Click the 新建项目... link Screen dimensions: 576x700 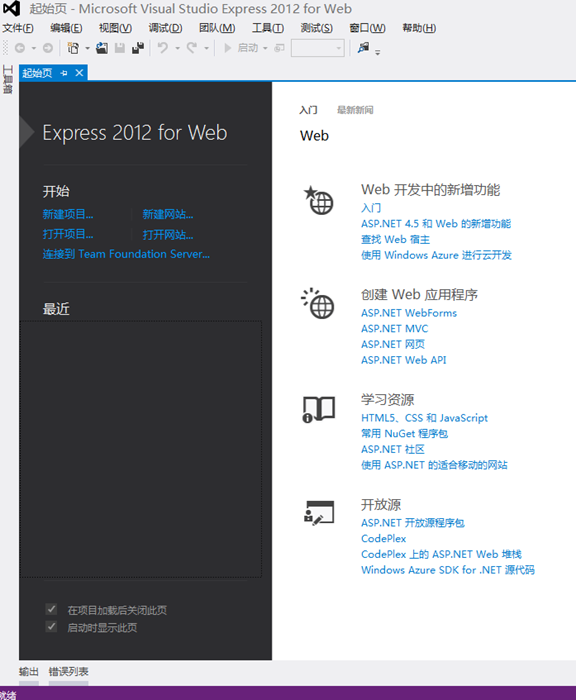tap(68, 214)
